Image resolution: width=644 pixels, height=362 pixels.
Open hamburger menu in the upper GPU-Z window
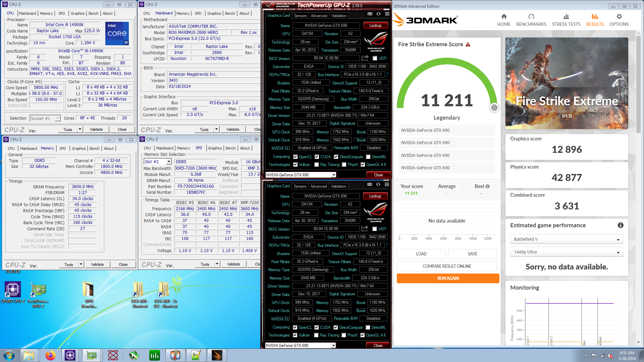pos(387,14)
